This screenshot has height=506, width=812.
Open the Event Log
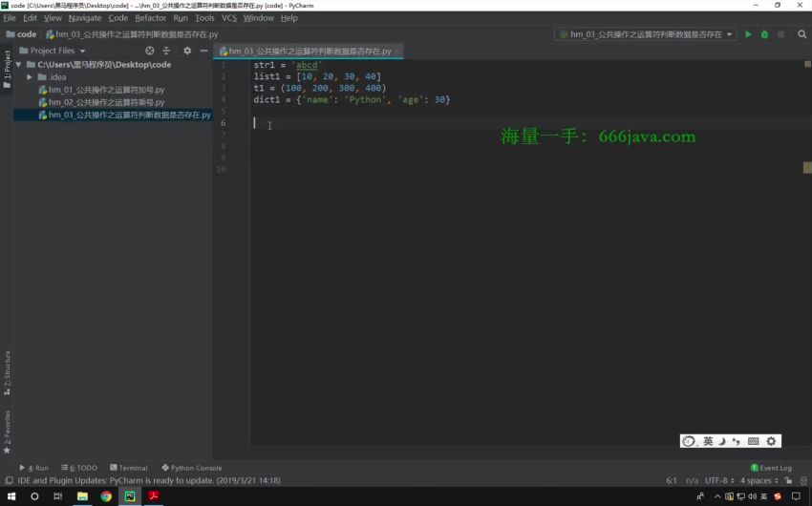pyautogui.click(x=771, y=468)
